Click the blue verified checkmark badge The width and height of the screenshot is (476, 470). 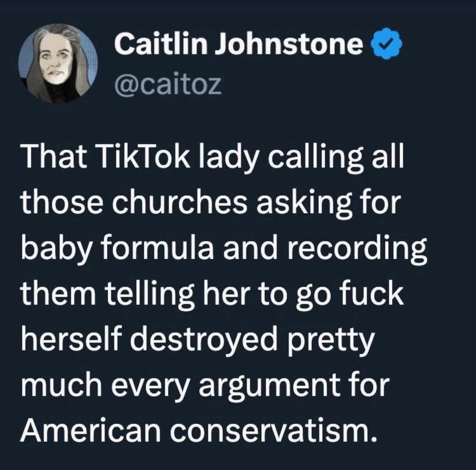(x=386, y=44)
